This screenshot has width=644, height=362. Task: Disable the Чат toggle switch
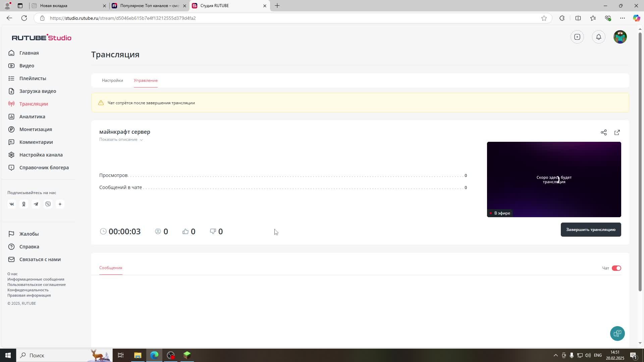click(x=616, y=268)
